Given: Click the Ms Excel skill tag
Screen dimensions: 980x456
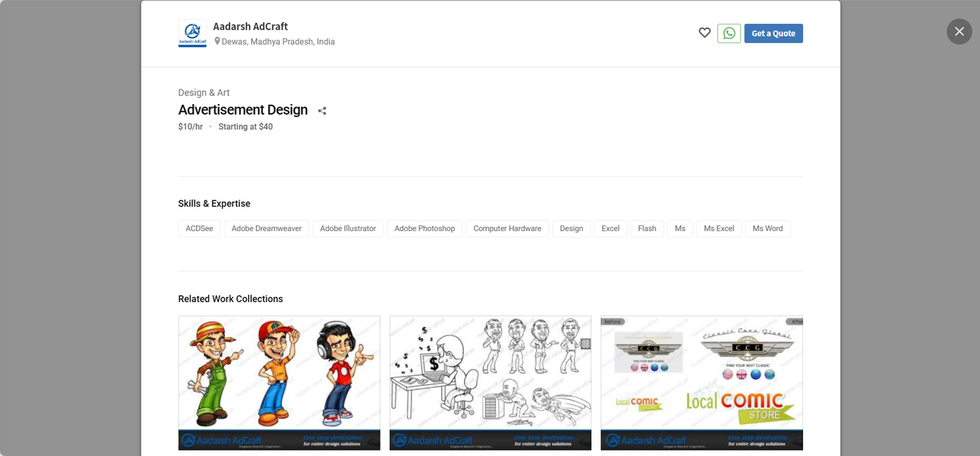Looking at the screenshot, I should [x=719, y=229].
